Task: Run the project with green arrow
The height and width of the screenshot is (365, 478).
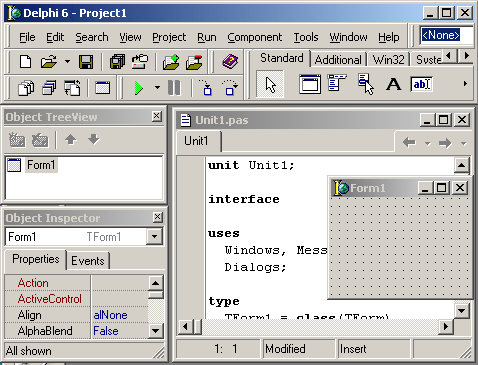Action: pyautogui.click(x=139, y=88)
